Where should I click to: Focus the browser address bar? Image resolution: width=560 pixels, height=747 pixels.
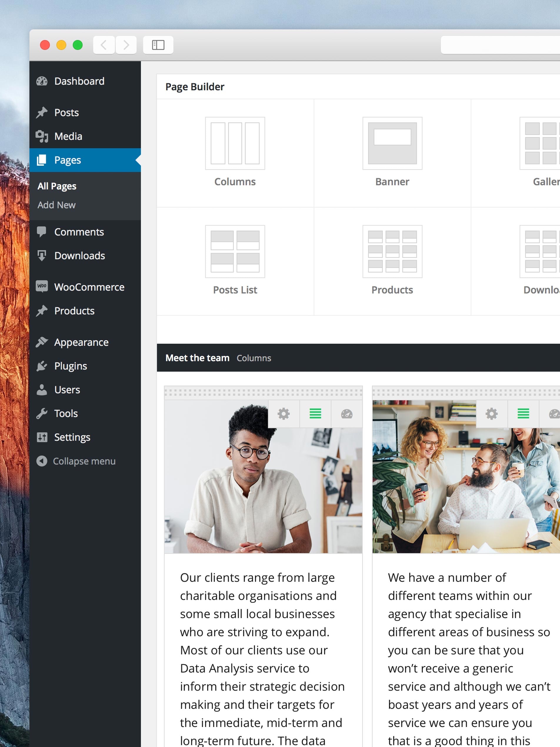(500, 45)
